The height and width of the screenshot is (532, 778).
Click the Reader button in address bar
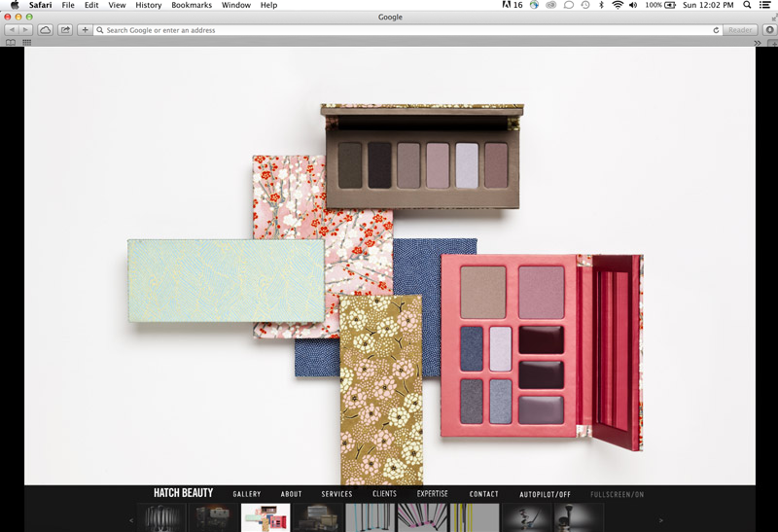tap(741, 30)
